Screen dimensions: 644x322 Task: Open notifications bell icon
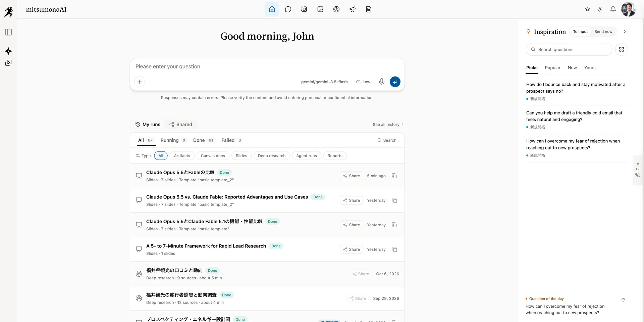(613, 9)
